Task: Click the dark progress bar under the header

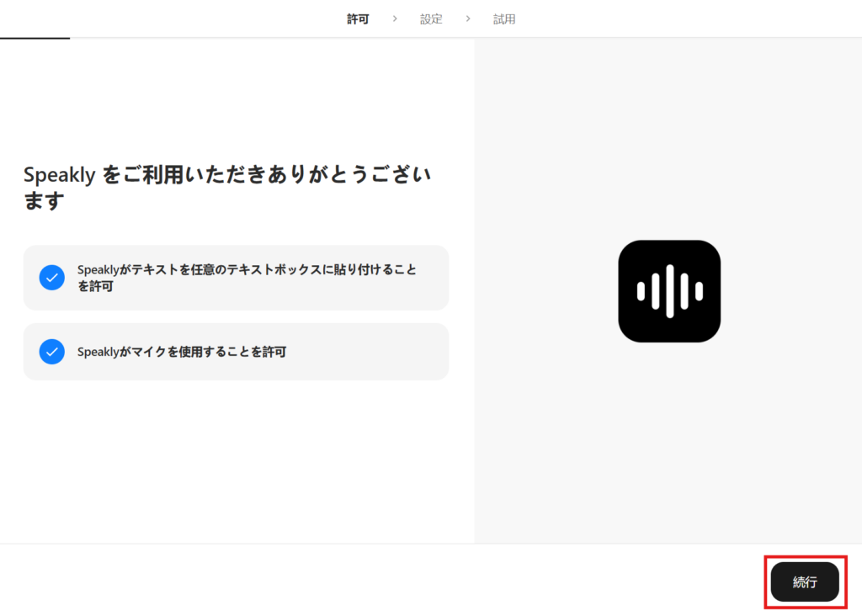Action: click(x=35, y=38)
